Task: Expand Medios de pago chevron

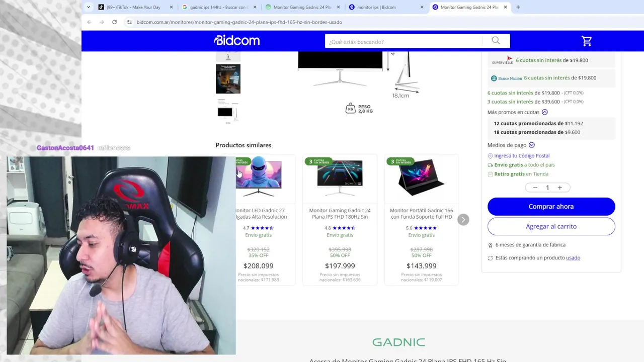Action: [531, 145]
